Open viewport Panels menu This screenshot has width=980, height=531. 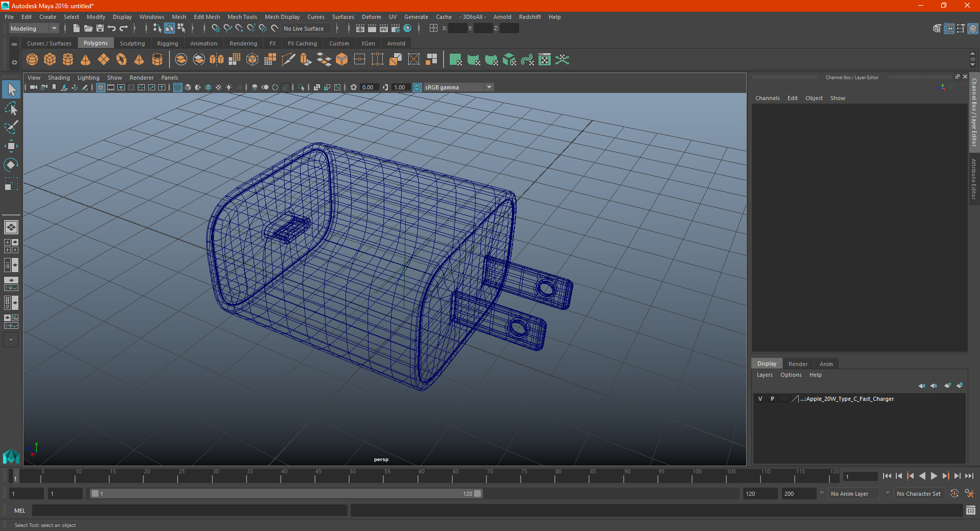tap(169, 78)
